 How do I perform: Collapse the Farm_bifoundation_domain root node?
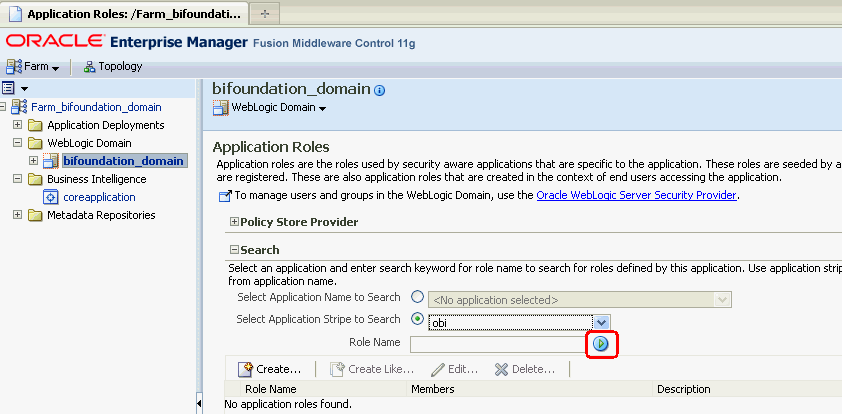pos(3,107)
